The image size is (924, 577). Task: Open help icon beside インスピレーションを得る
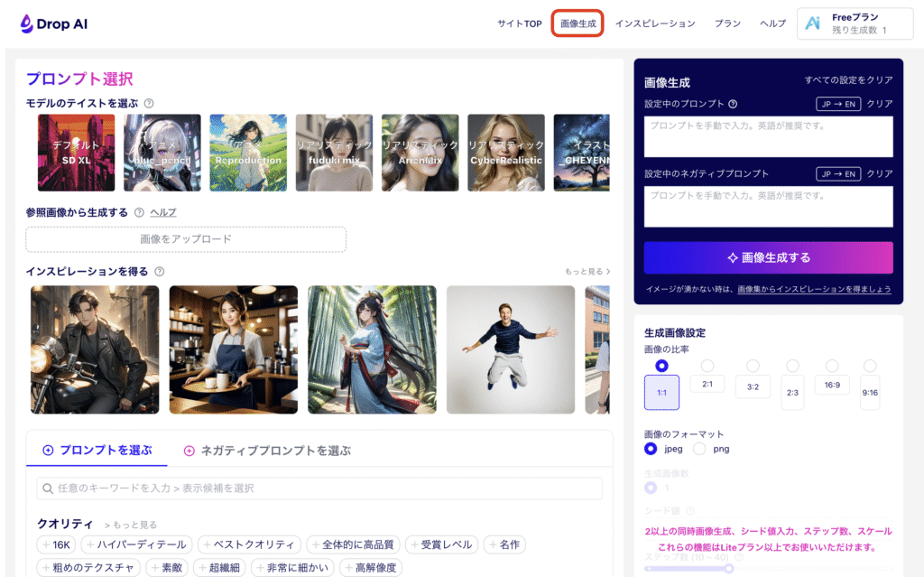(159, 272)
